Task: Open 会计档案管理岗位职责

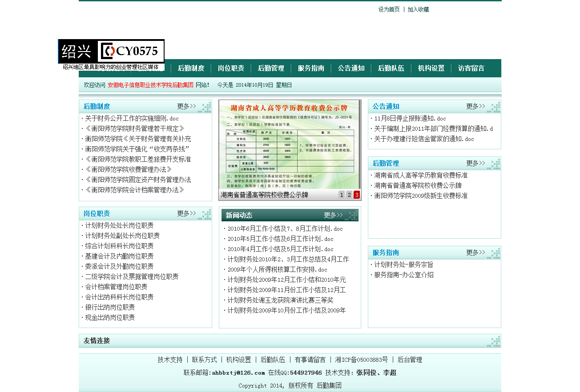Action: (x=116, y=287)
